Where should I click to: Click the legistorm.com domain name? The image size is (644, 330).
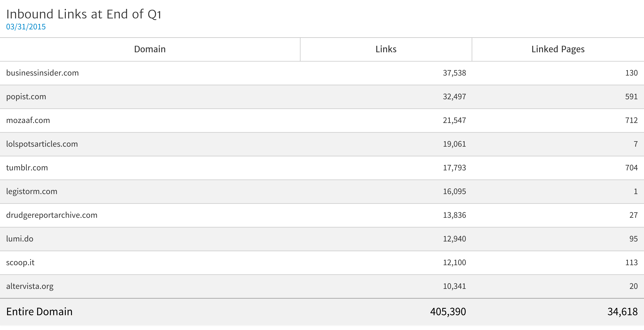32,191
